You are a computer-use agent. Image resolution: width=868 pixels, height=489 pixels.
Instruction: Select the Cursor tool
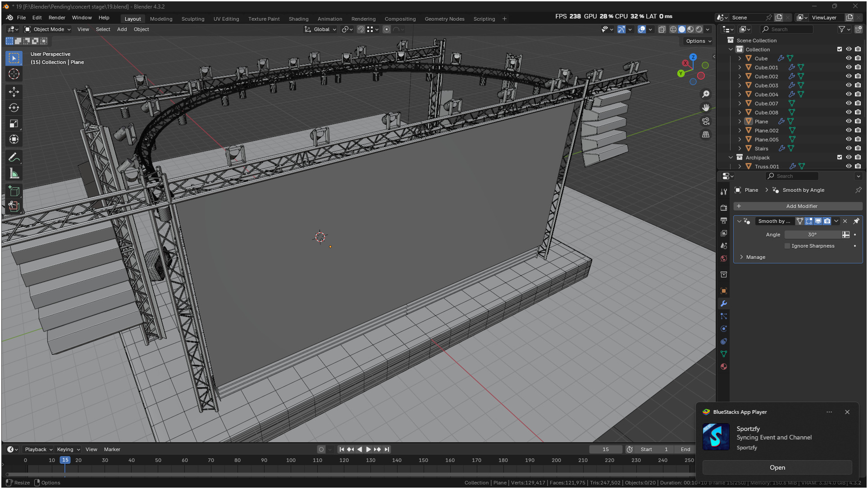pyautogui.click(x=14, y=74)
